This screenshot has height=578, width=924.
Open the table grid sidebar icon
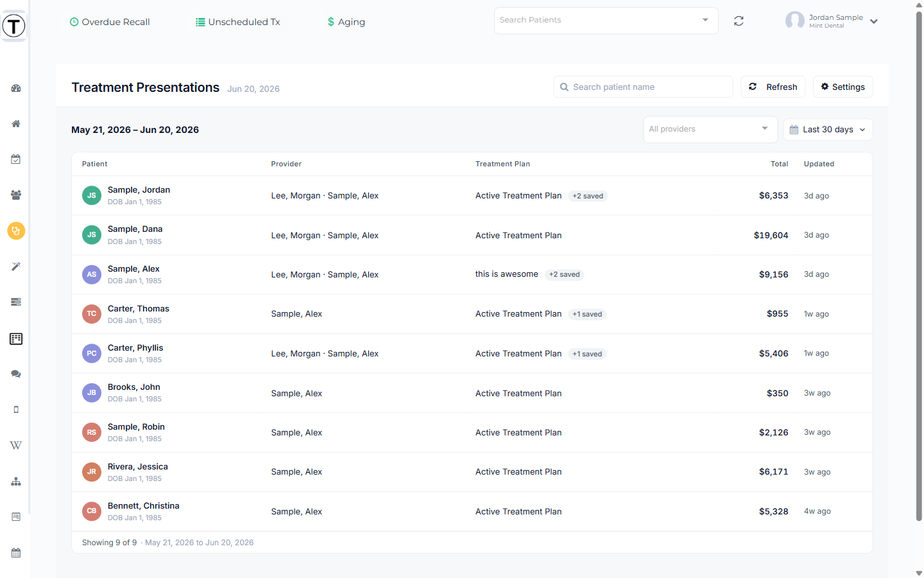click(16, 338)
